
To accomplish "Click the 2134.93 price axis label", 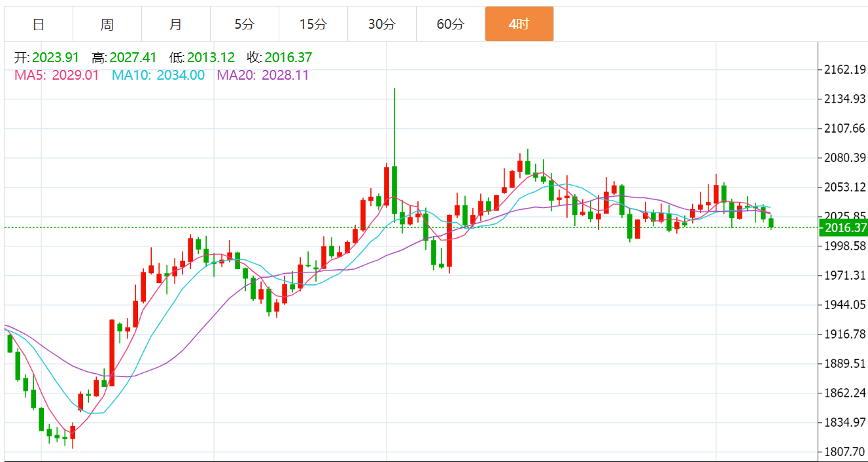I will point(845,99).
